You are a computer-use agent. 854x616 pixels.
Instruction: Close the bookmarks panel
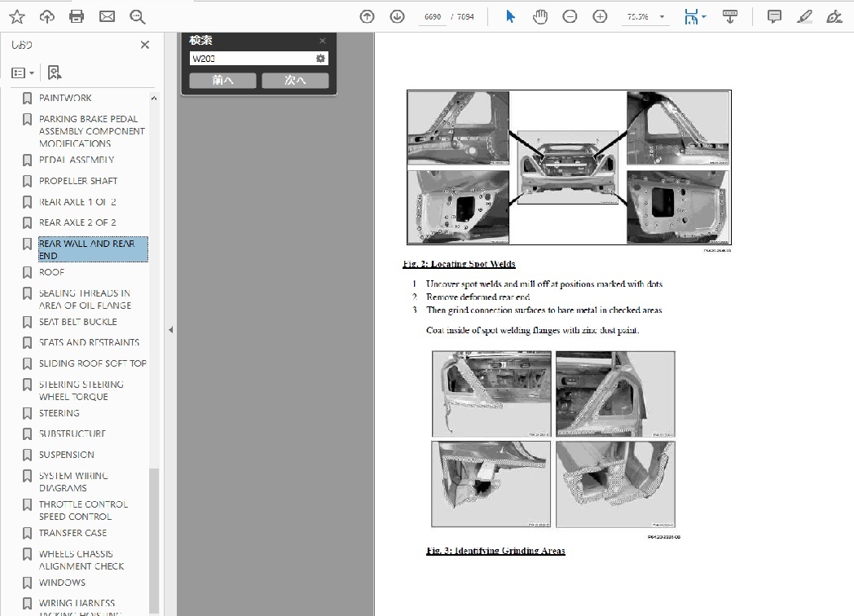(145, 45)
